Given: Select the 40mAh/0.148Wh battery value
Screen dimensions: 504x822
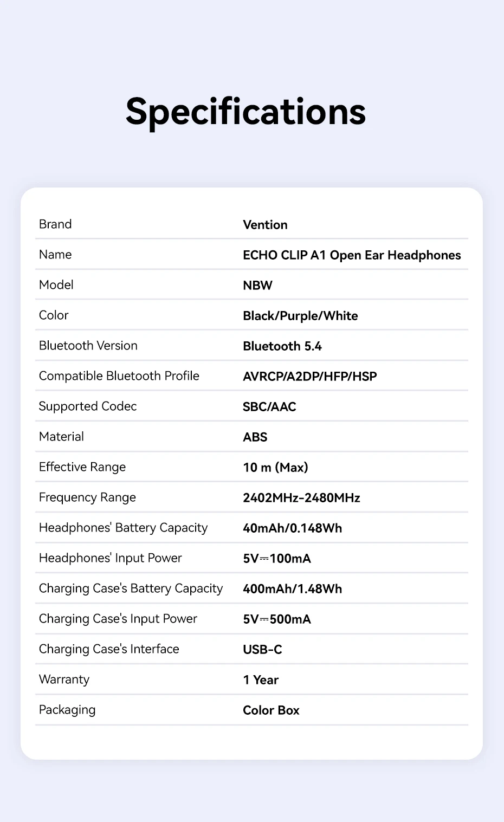Looking at the screenshot, I should [292, 528].
